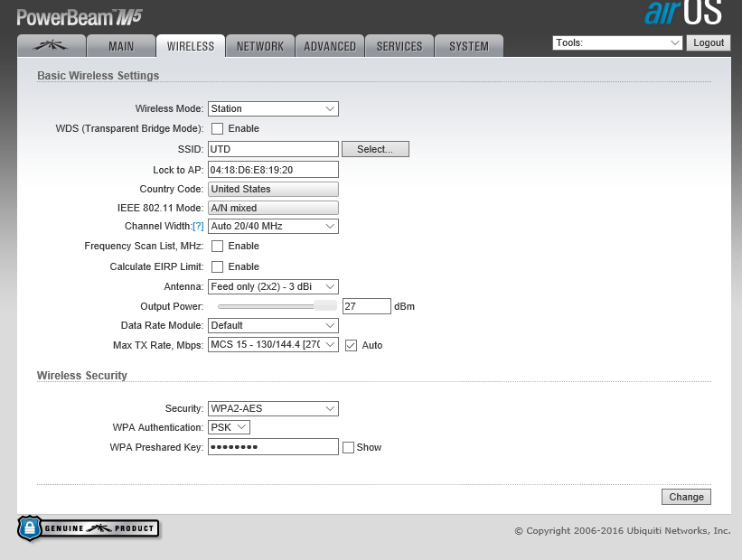This screenshot has width=742, height=560.
Task: Open the Security type dropdown
Action: (x=273, y=408)
